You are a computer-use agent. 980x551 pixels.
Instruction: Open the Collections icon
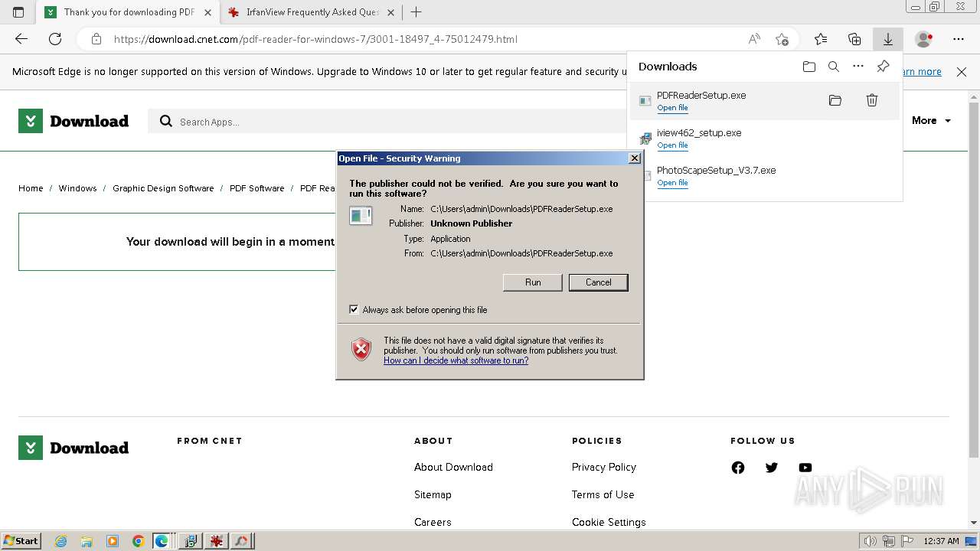click(854, 39)
